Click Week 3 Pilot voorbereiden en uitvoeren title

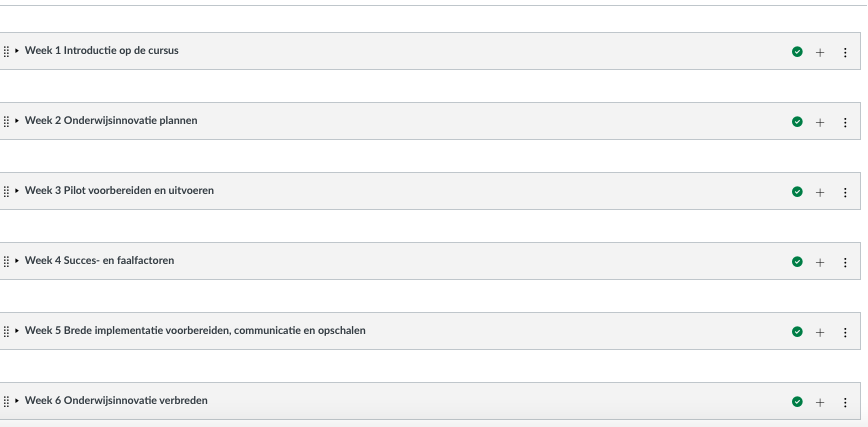(118, 191)
